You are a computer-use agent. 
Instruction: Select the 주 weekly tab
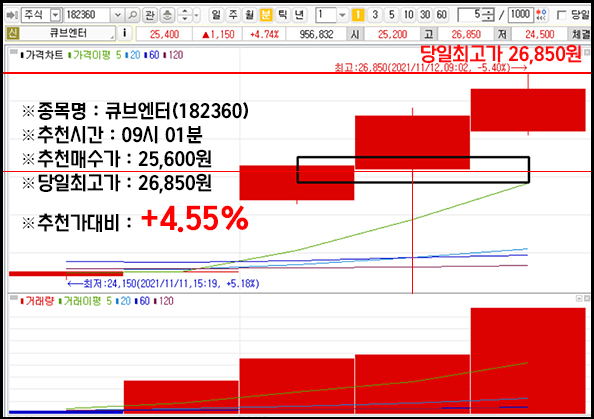233,15
